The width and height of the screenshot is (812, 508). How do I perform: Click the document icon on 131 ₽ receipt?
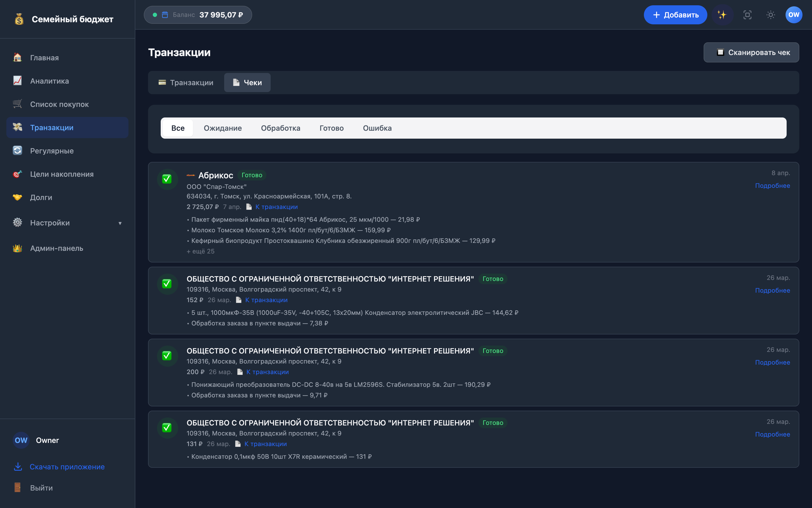[x=238, y=444]
